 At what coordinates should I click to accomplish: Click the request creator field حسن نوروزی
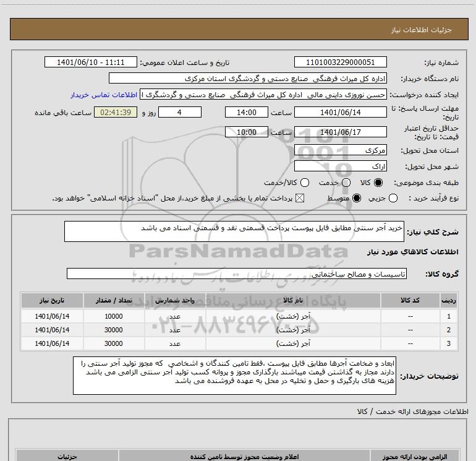[263, 95]
